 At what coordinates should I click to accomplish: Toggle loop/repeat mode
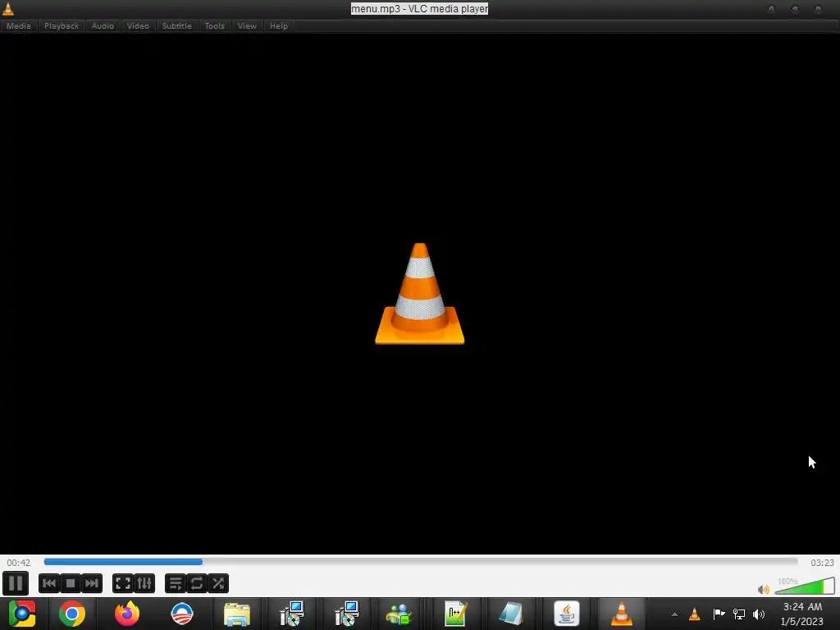197,583
